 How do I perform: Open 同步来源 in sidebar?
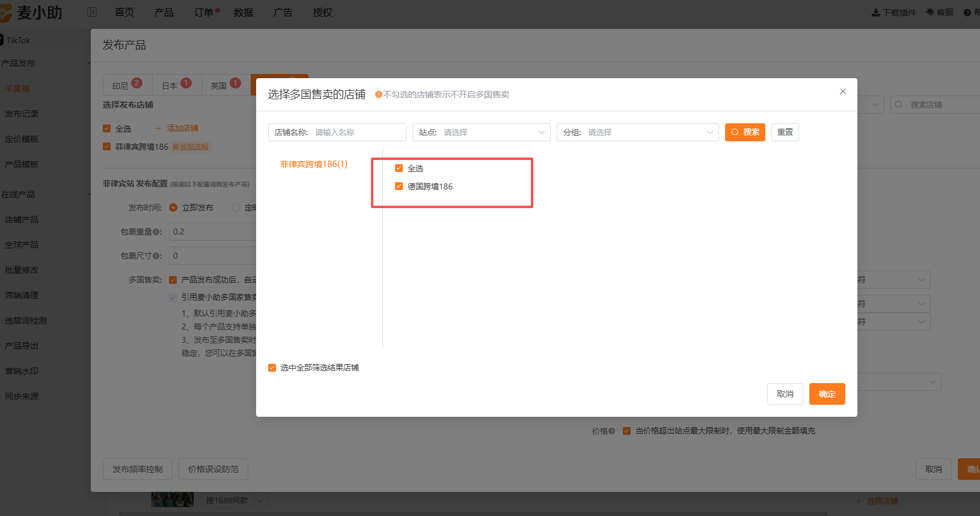(22, 396)
